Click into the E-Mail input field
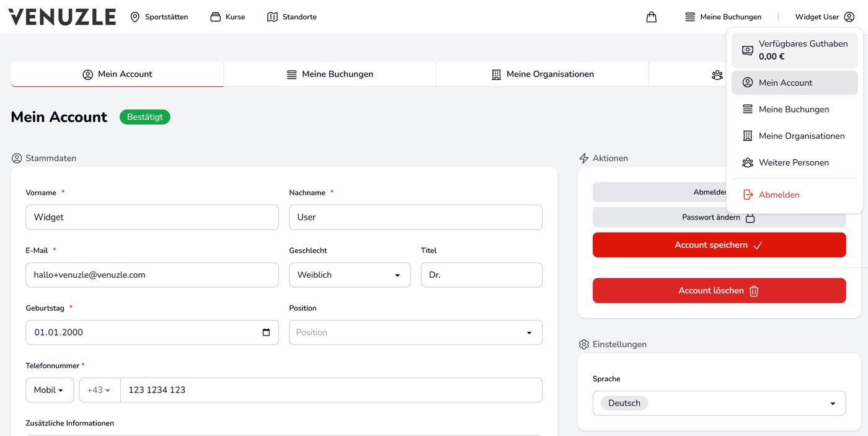 [x=152, y=275]
